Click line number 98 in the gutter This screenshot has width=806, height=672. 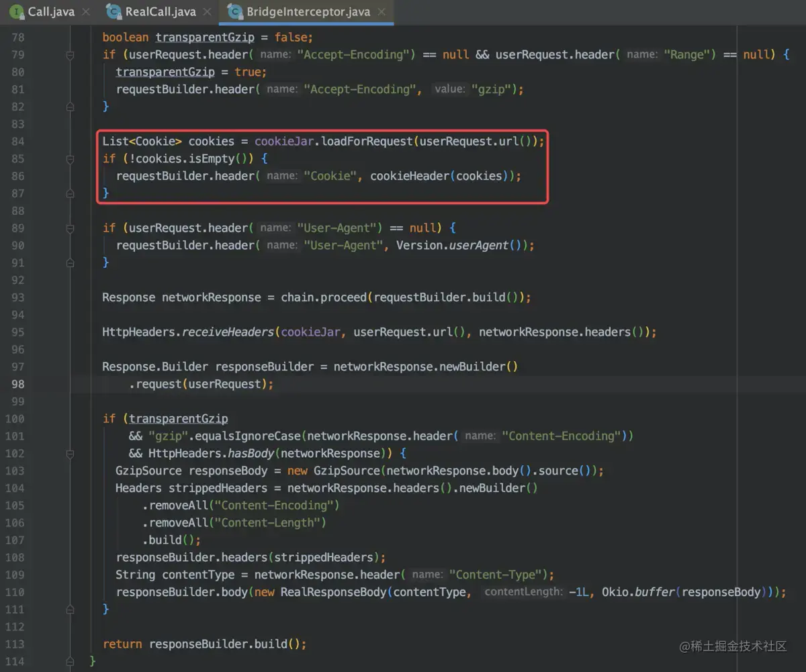(x=18, y=384)
